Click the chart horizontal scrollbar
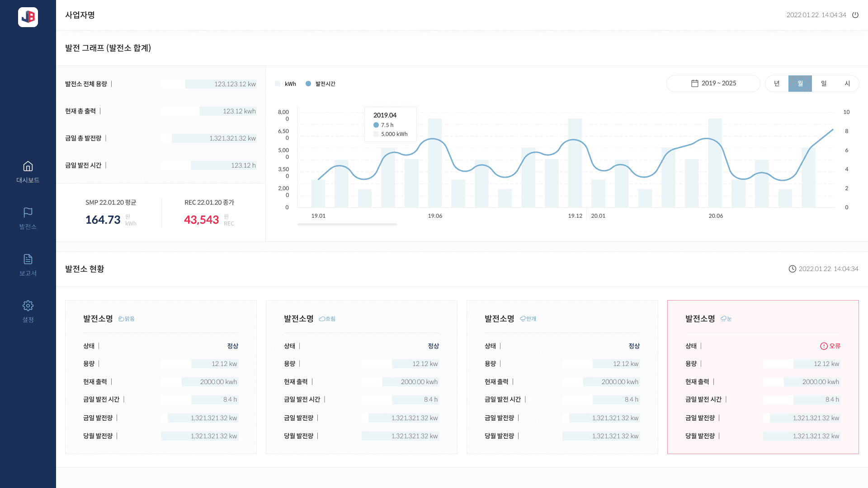 point(347,224)
